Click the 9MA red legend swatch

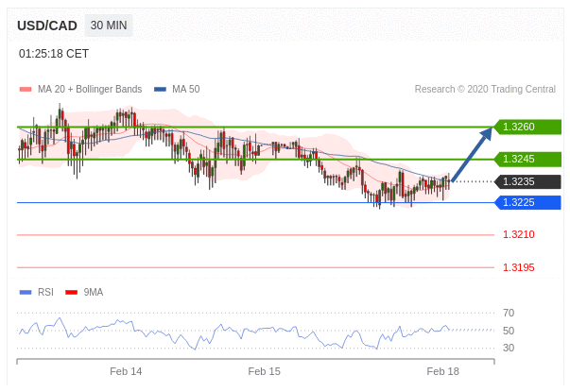coord(71,292)
